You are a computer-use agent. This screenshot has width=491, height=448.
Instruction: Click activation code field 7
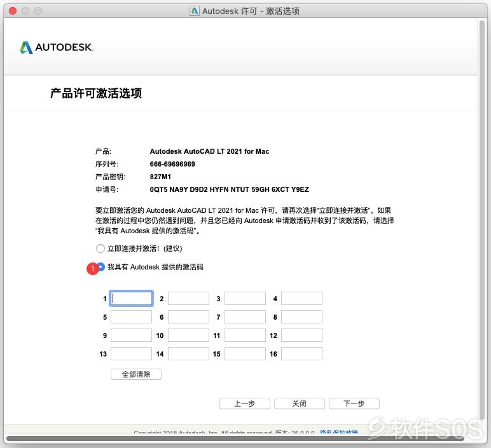click(x=246, y=317)
